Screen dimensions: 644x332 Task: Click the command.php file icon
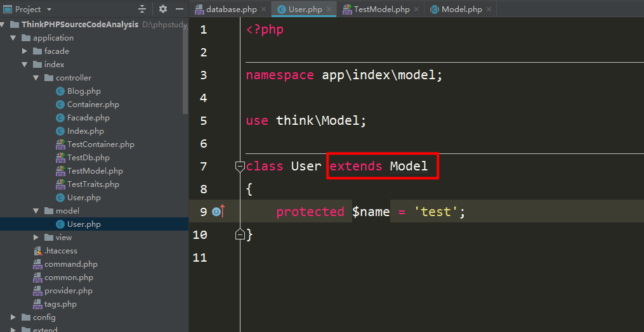[x=38, y=264]
